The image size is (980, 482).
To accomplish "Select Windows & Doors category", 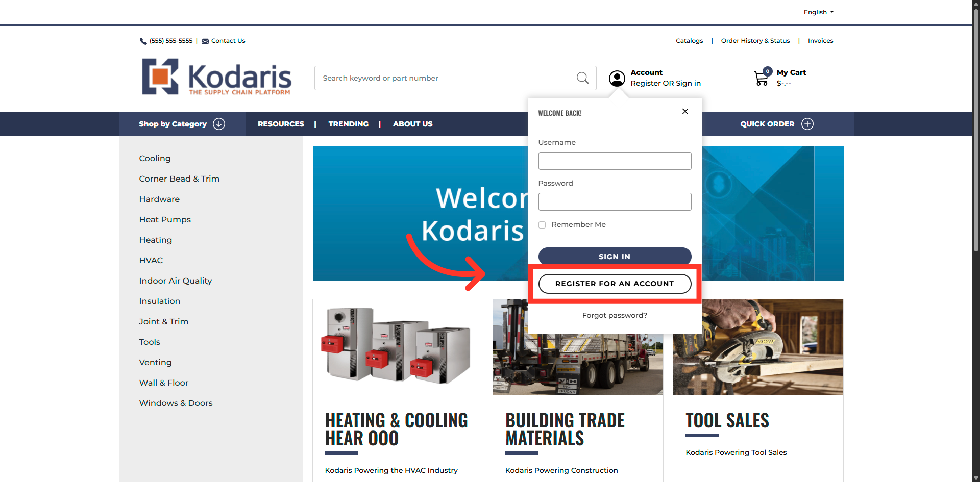I will point(176,403).
